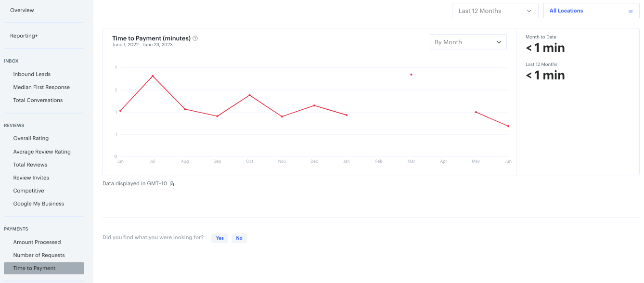Viewport: 644px width, 283px height.
Task: Click the No feedback button
Action: pos(239,238)
